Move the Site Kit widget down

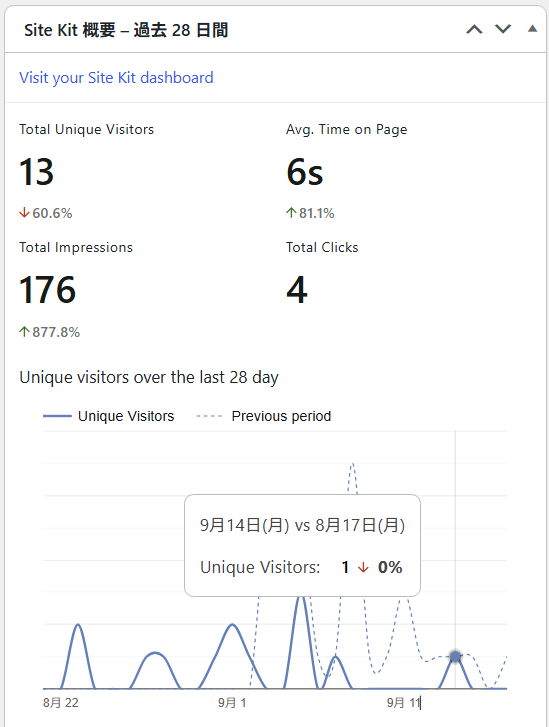(503, 30)
